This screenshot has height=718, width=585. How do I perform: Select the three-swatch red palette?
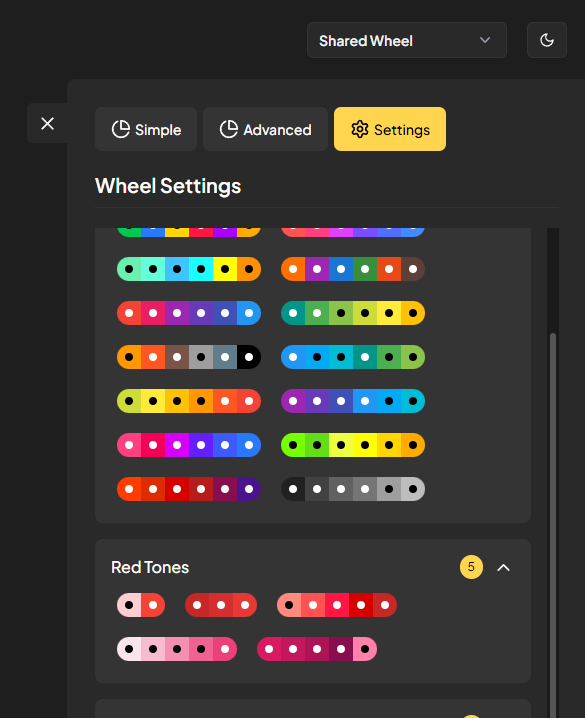pyautogui.click(x=221, y=605)
